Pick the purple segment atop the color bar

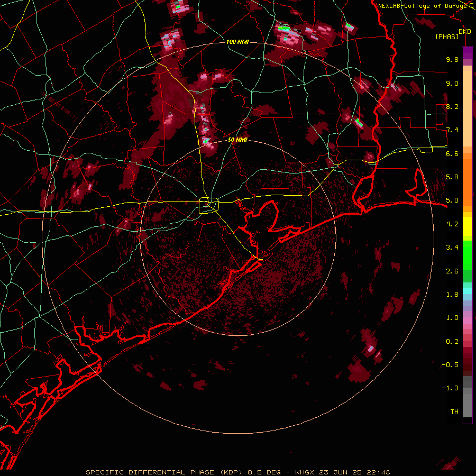[x=467, y=53]
